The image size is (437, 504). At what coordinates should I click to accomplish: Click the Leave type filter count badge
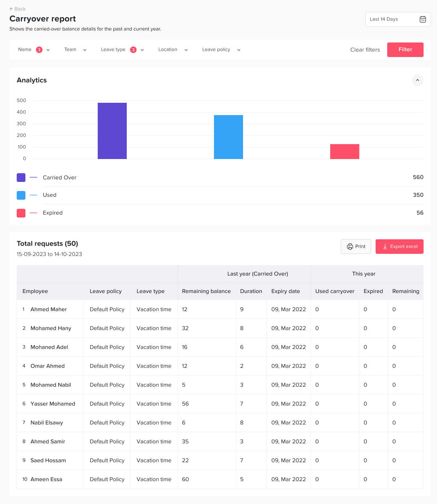(133, 50)
